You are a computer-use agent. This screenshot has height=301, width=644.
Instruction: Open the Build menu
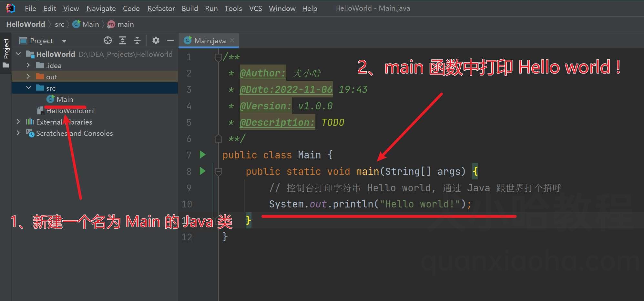(190, 8)
